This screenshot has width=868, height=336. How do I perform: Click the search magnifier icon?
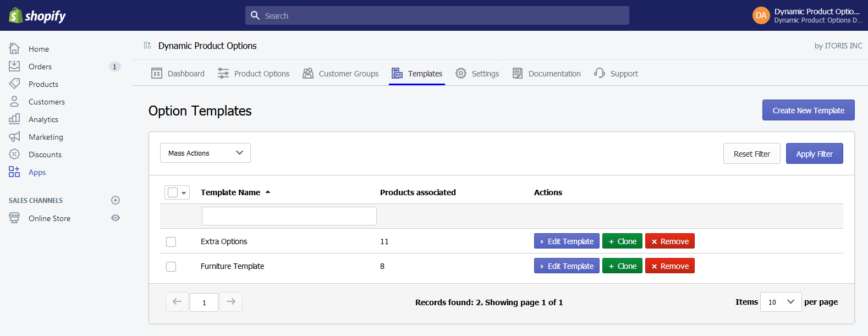point(255,15)
